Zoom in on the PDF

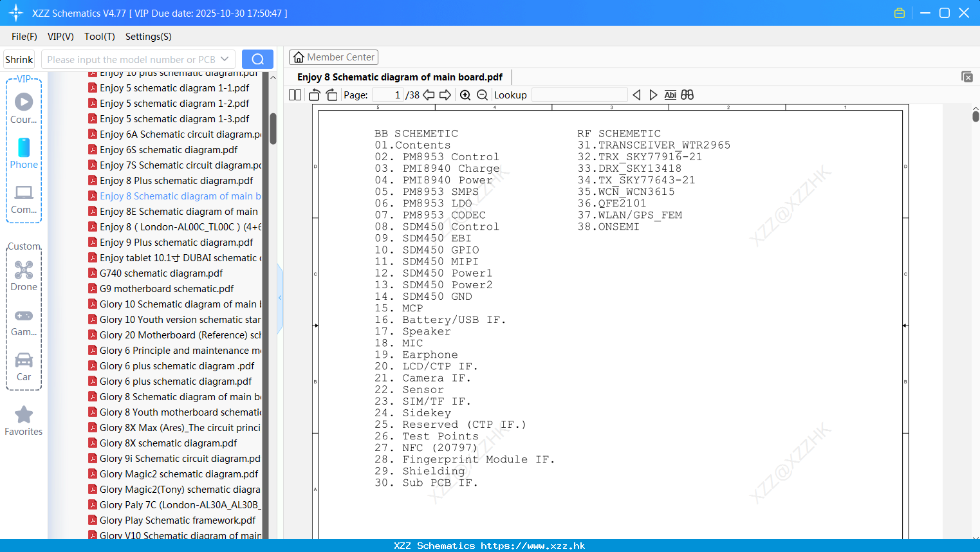tap(465, 95)
